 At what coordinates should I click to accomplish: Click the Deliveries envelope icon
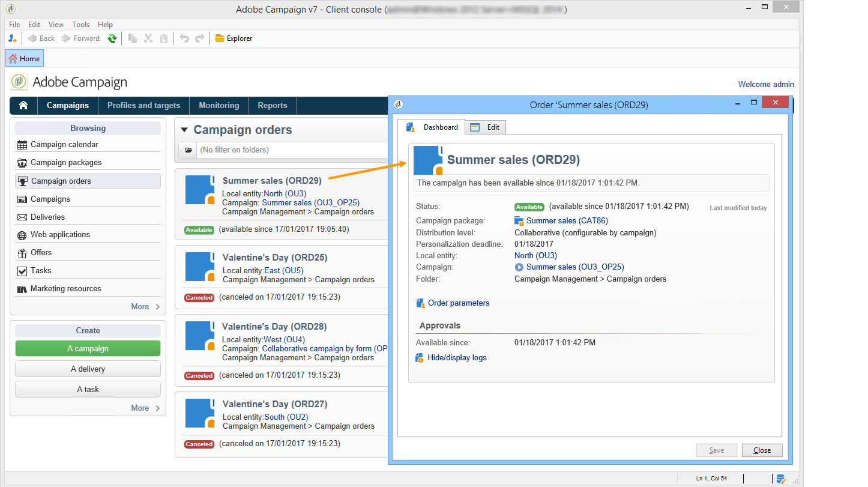coord(22,217)
